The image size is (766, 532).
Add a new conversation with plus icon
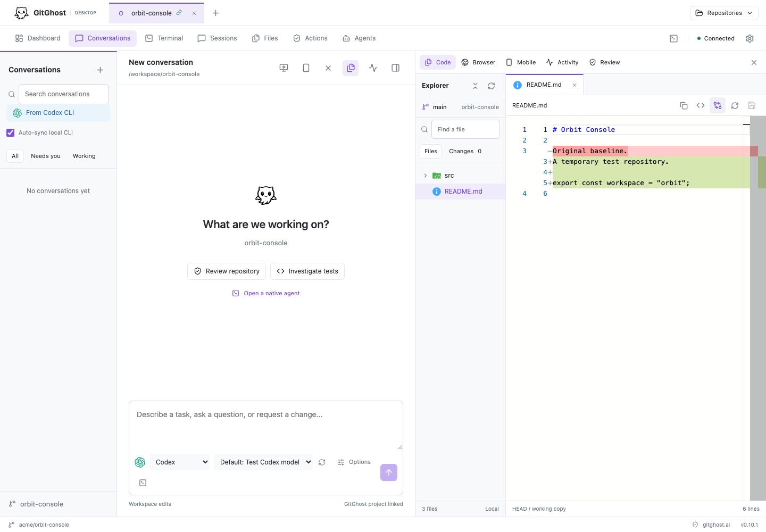click(100, 70)
